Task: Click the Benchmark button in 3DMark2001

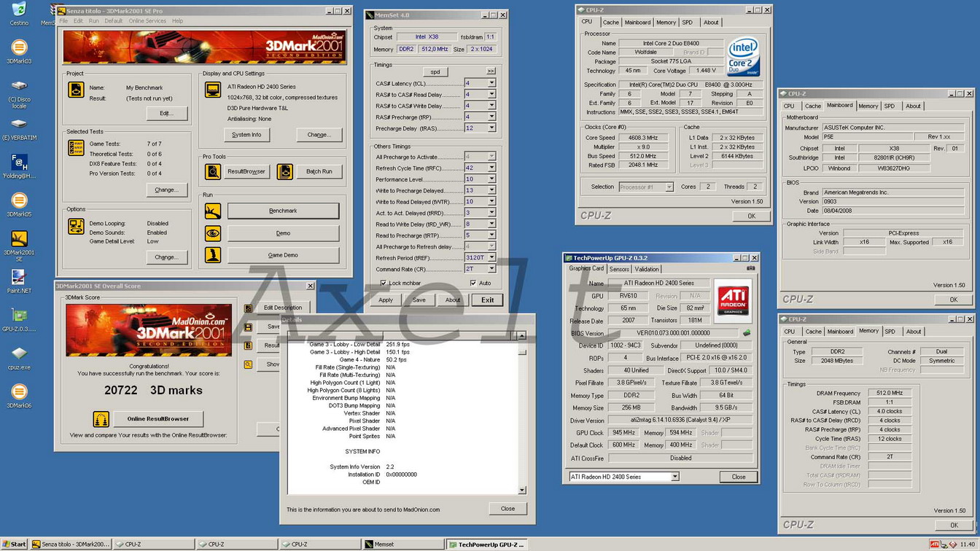Action: click(x=283, y=211)
